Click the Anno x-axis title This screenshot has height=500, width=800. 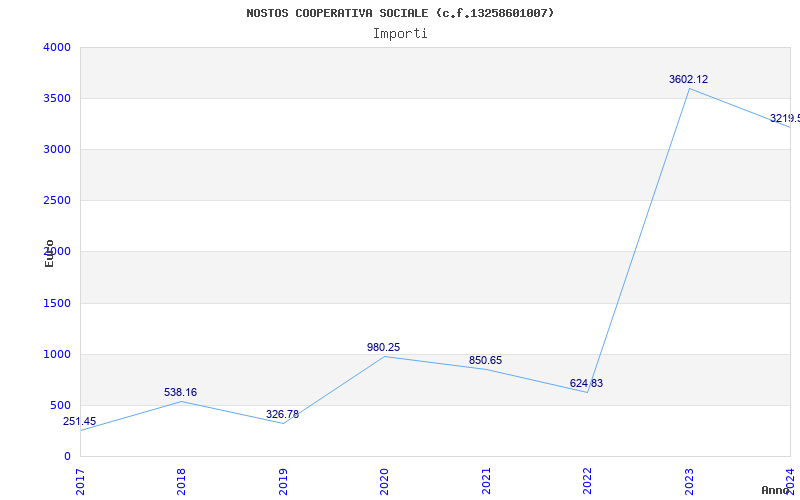tap(776, 490)
